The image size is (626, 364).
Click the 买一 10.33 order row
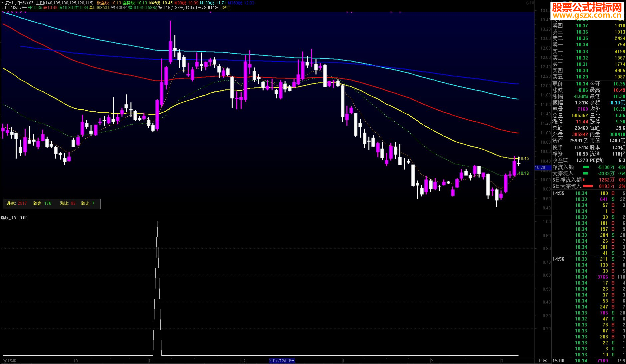click(x=589, y=52)
